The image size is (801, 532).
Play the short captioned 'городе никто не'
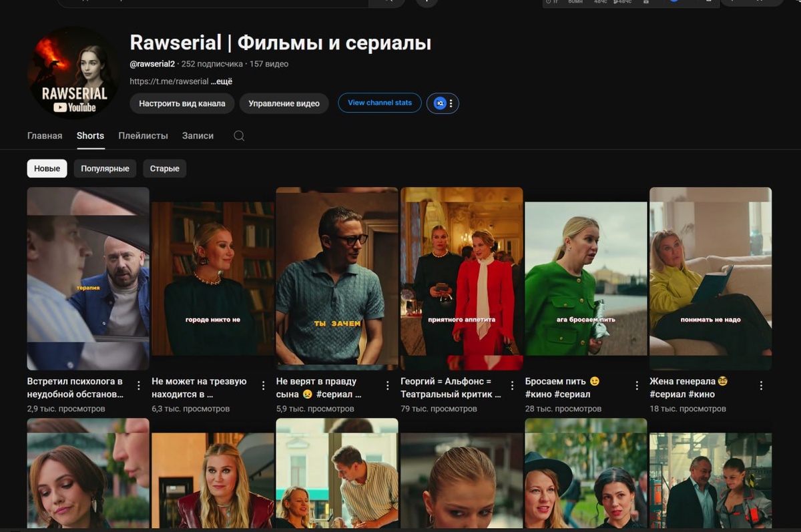tap(213, 278)
